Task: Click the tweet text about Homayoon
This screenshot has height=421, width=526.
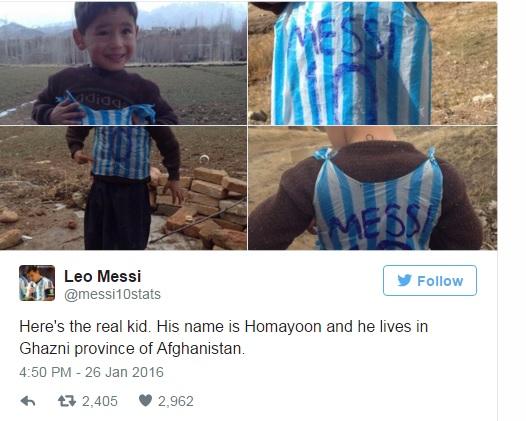Action: pos(223,337)
